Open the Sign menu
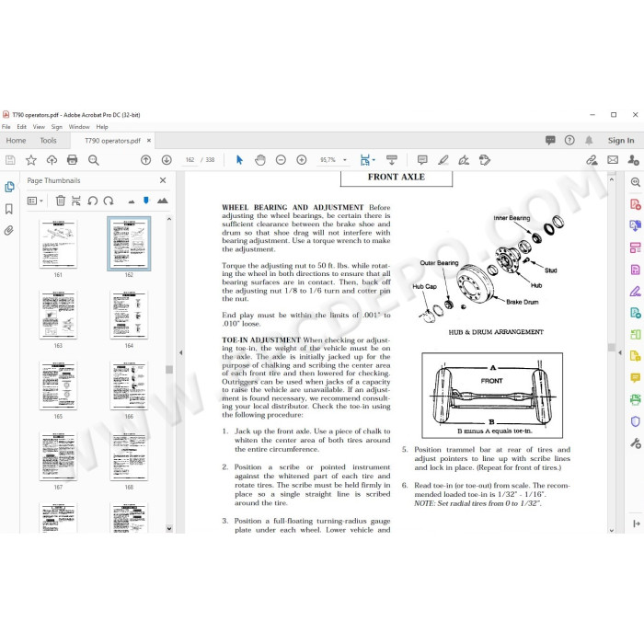This screenshot has height=644, width=644. coord(57,127)
